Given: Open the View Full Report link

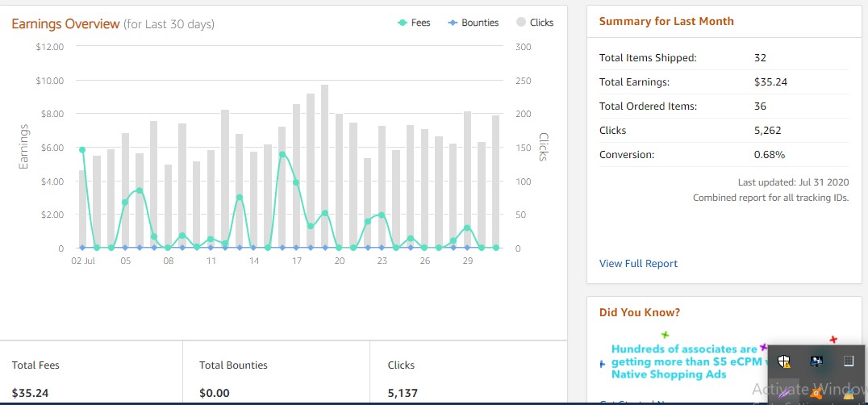Looking at the screenshot, I should coord(638,264).
